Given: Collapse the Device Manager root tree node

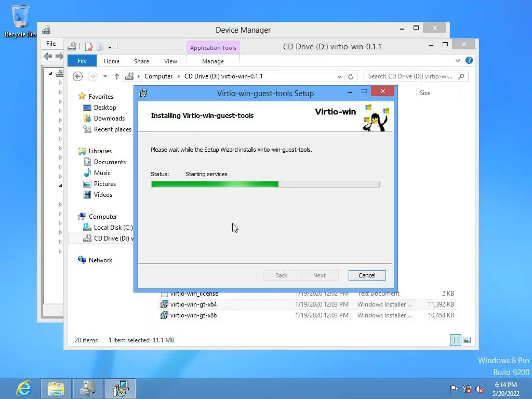Looking at the screenshot, I should point(50,73).
